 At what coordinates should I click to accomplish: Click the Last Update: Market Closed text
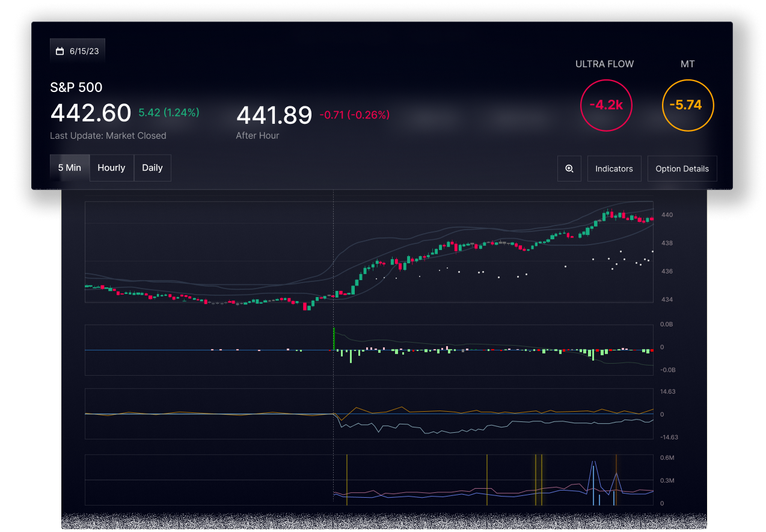coord(108,135)
